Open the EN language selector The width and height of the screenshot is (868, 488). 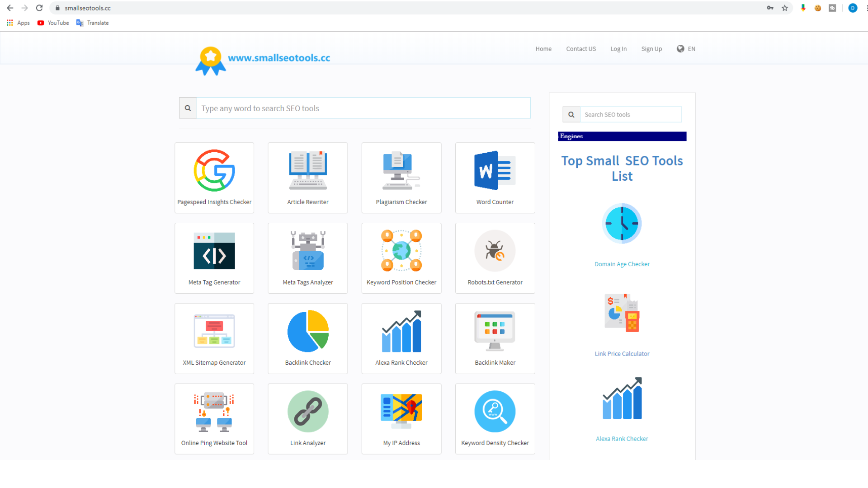tap(686, 49)
